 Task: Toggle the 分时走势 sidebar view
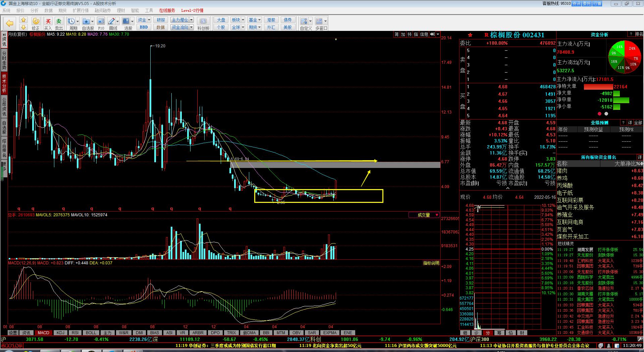point(4,60)
